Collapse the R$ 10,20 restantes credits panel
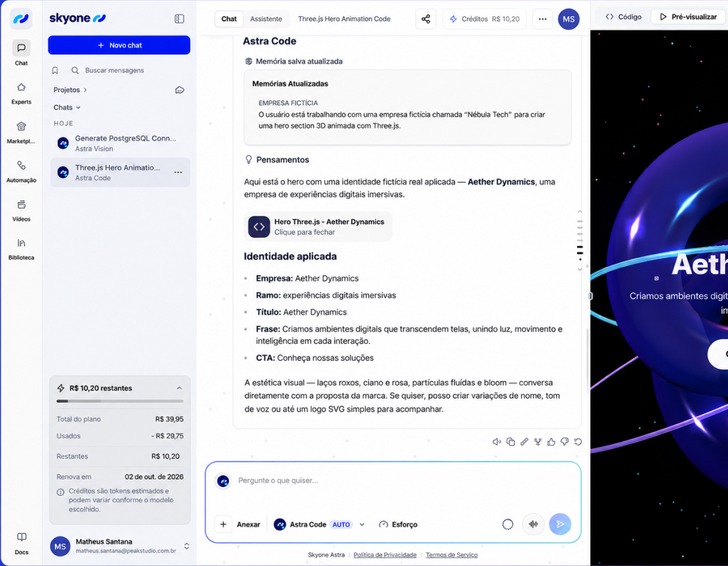This screenshot has height=566, width=728. [x=179, y=388]
